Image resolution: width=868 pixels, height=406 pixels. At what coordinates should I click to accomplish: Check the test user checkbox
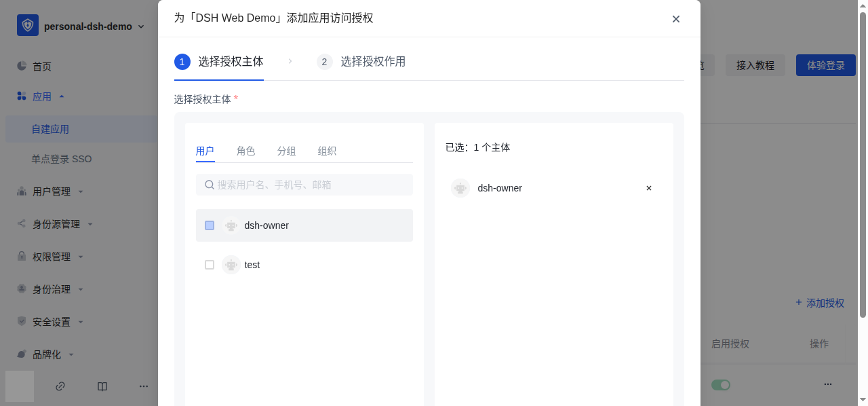click(210, 265)
